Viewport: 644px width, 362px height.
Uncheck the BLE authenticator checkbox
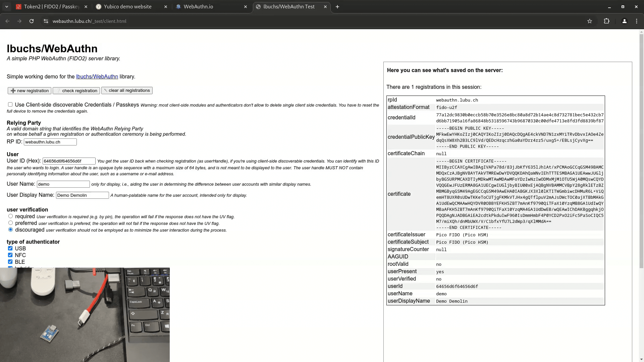click(10, 262)
